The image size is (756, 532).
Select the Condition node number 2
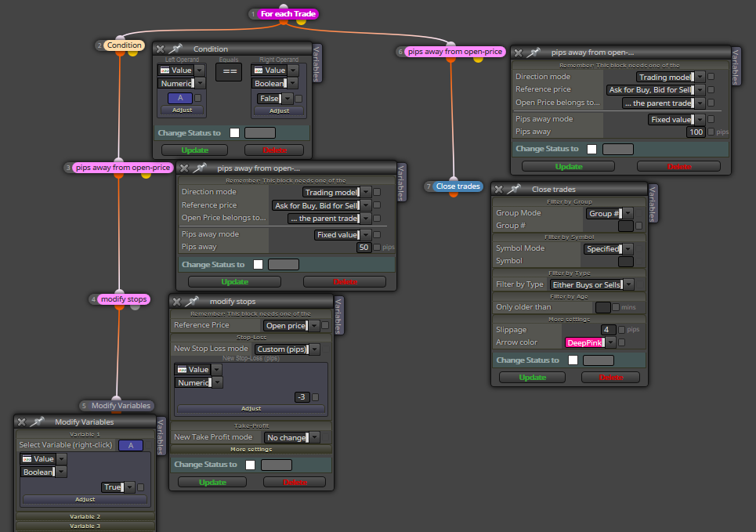tap(124, 45)
